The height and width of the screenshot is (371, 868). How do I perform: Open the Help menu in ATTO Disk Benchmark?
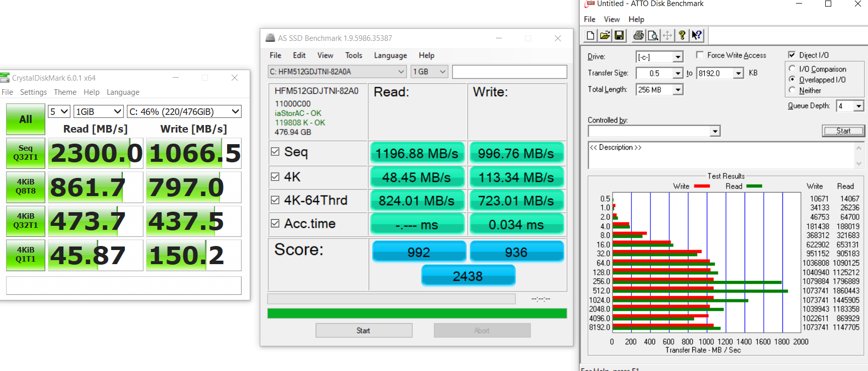(636, 19)
